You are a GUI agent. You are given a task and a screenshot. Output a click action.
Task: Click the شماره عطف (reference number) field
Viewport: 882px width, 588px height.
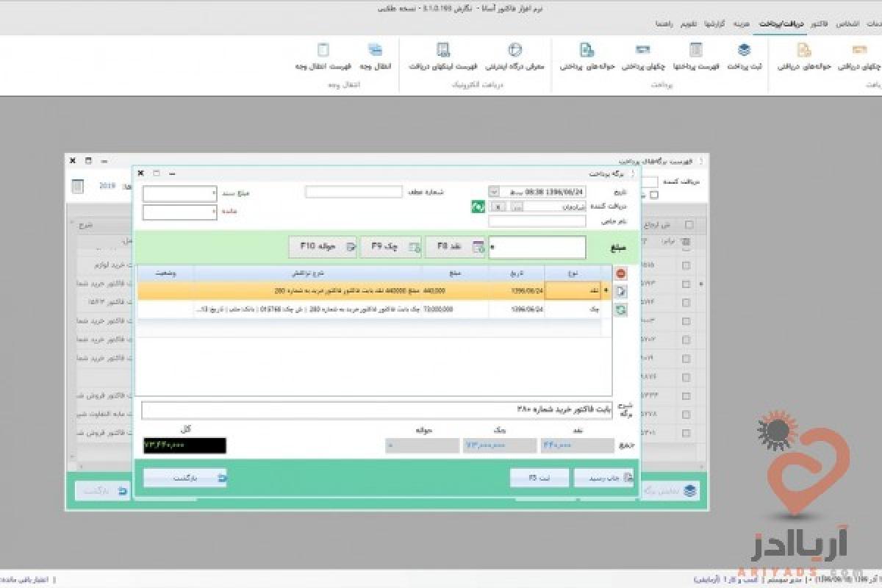point(353,192)
